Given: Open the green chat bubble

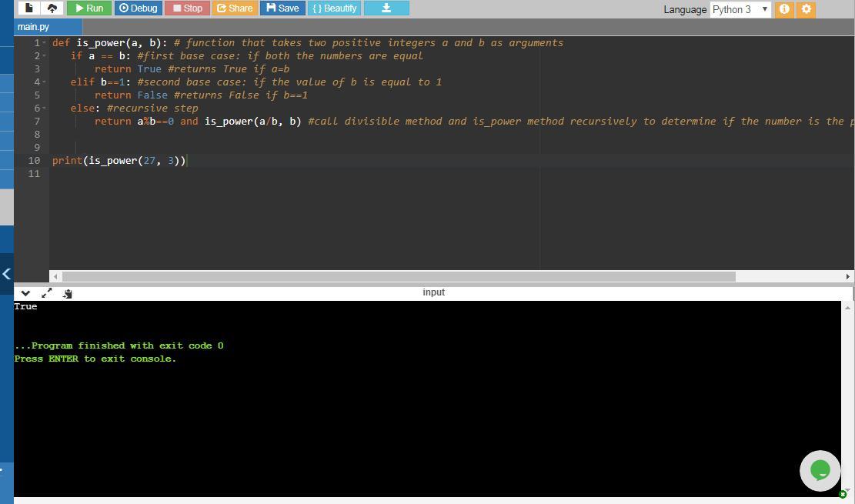Looking at the screenshot, I should pyautogui.click(x=820, y=470).
